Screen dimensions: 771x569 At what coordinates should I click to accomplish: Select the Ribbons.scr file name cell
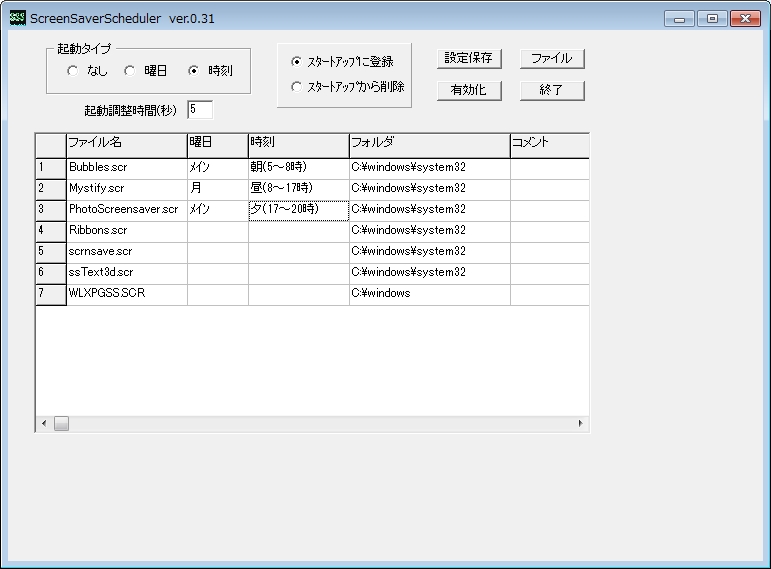[127, 232]
